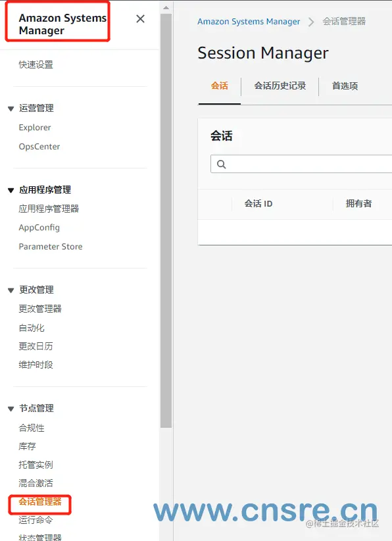Open the Amazon Systems Manager sidebar title
392x541 pixels.
(62, 24)
